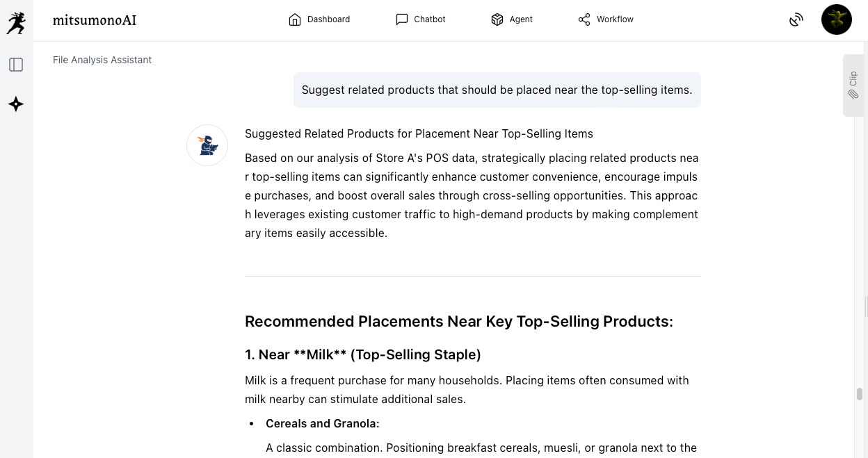Image resolution: width=868 pixels, height=458 pixels.
Task: Click the Suggested Related Products response title
Action: (419, 133)
